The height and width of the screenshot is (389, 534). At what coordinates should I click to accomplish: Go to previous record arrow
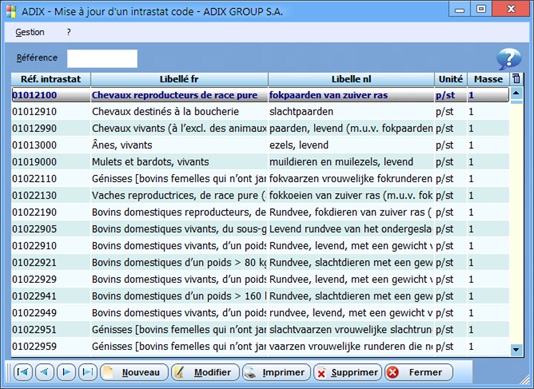(45, 372)
